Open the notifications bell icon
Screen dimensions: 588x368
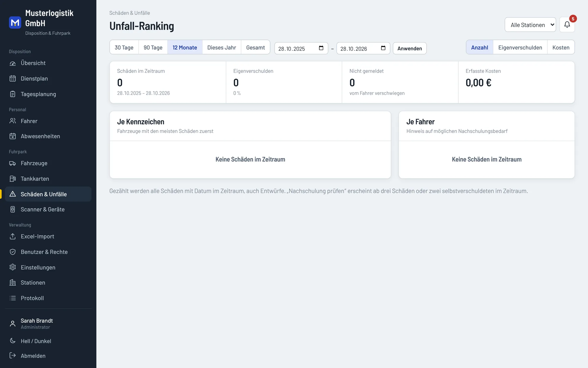click(567, 25)
